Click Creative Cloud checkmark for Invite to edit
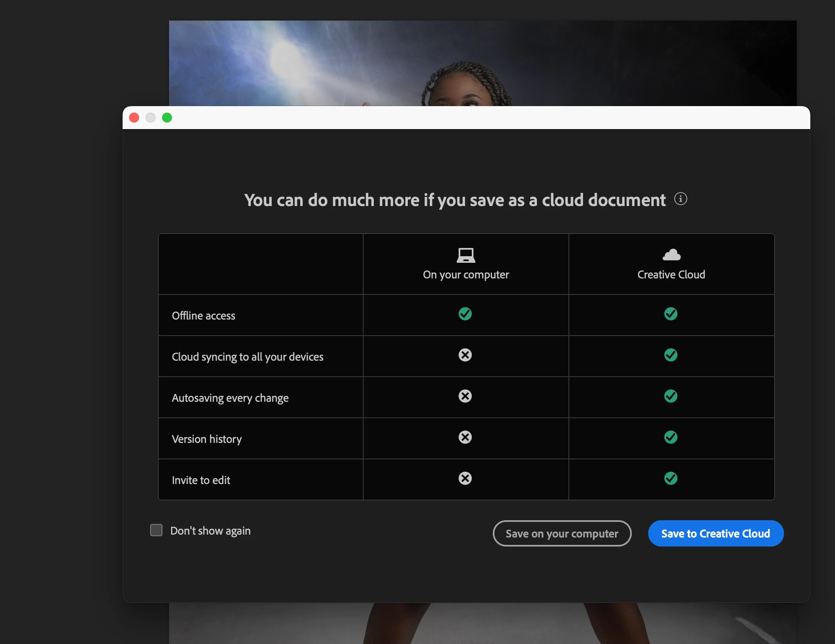The width and height of the screenshot is (835, 644). (x=670, y=478)
